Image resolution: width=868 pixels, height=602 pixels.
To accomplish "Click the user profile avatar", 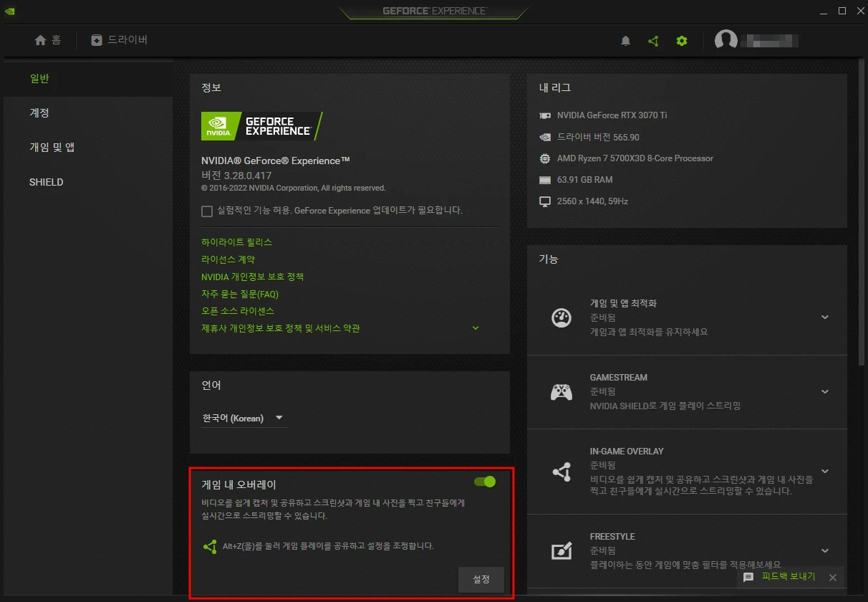I will (726, 40).
